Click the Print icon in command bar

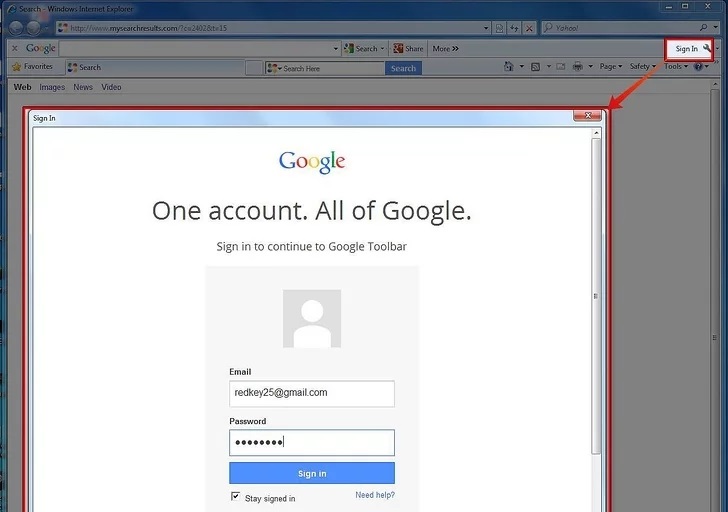(578, 67)
